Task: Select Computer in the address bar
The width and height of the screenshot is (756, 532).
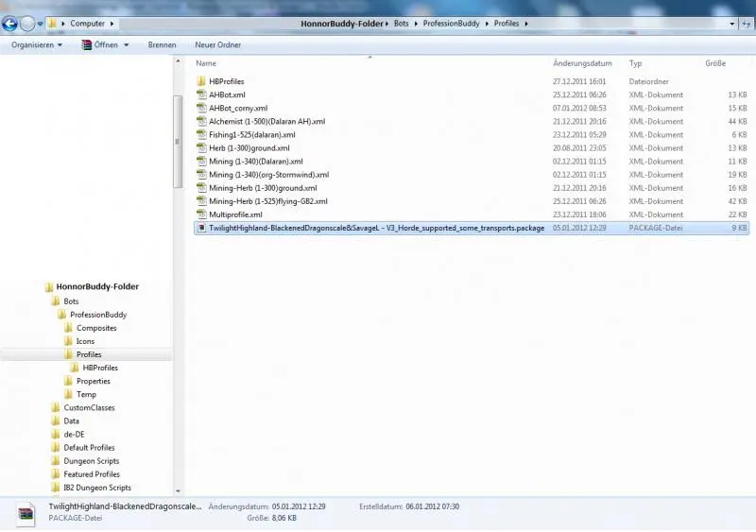Action: point(87,24)
